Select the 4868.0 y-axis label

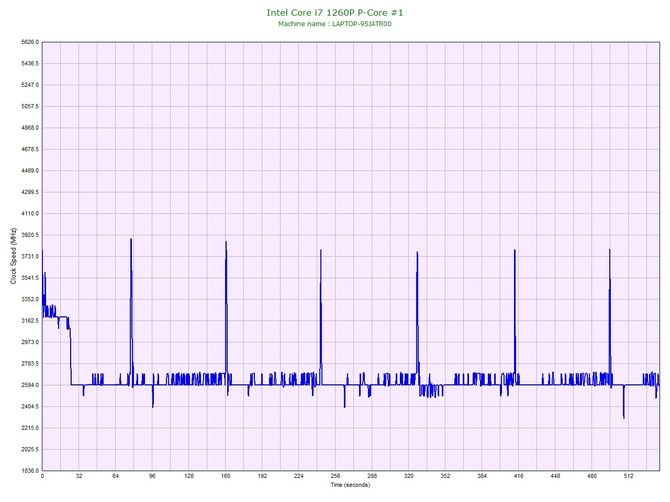[x=30, y=128]
